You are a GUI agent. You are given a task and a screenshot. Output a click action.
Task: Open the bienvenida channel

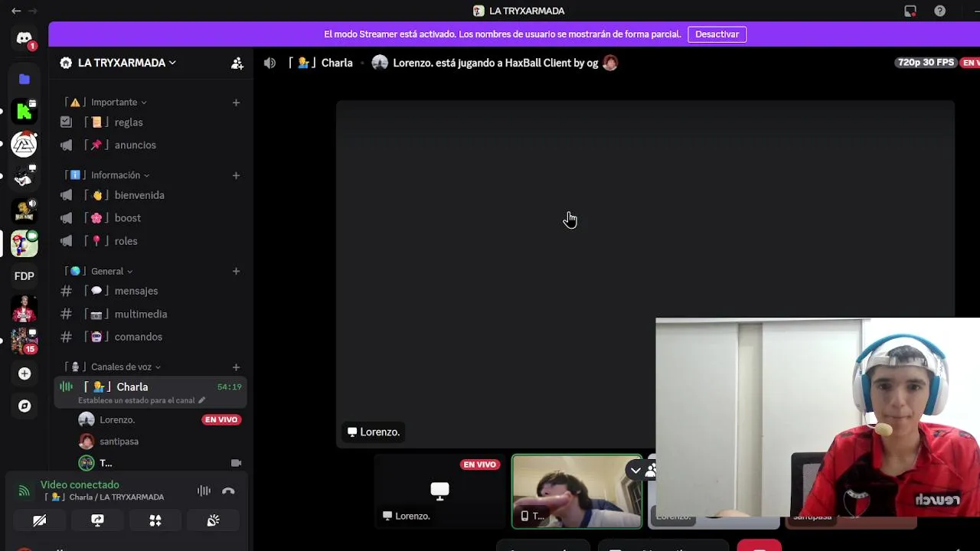[150, 195]
